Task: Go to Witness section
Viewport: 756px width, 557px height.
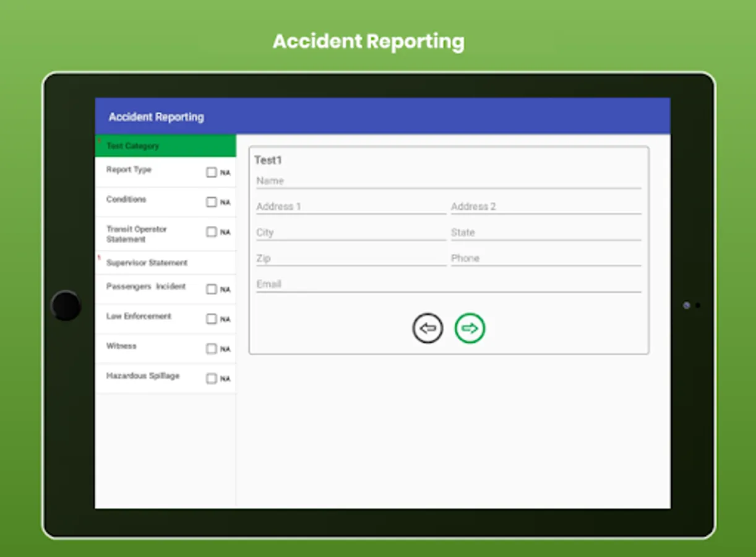Action: click(165, 349)
